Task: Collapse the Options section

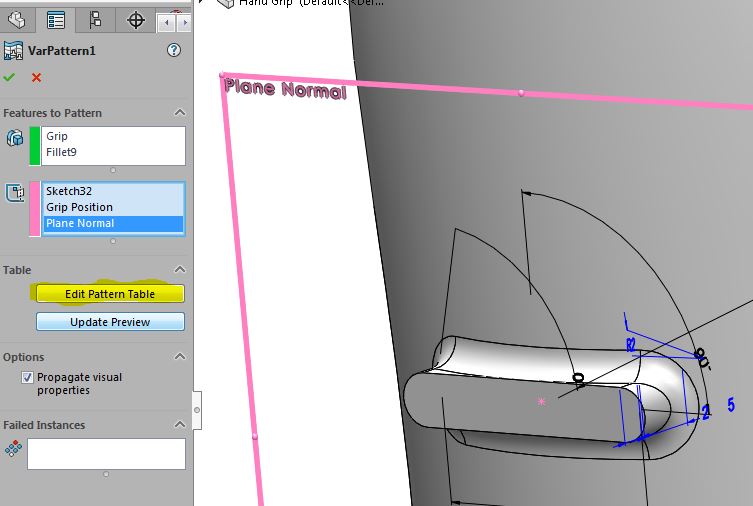Action: [180, 356]
